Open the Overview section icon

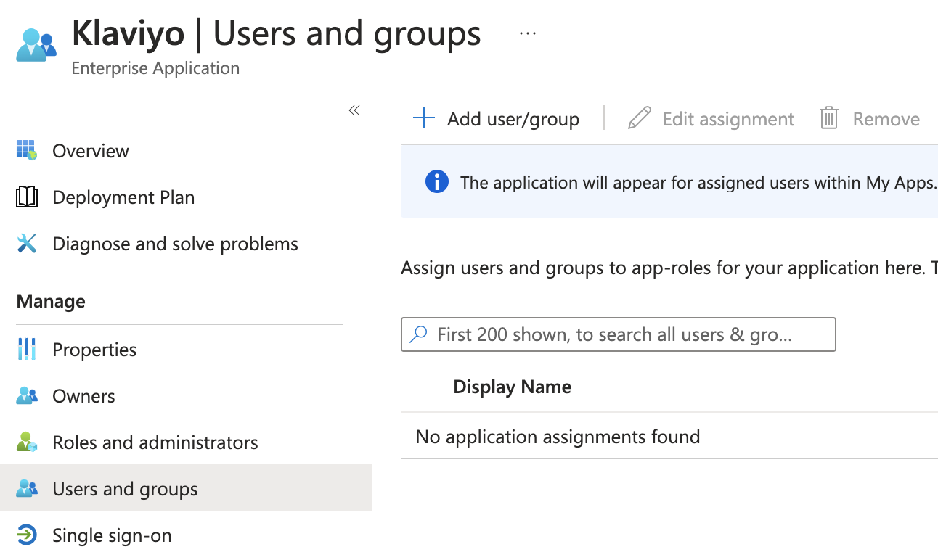click(27, 151)
